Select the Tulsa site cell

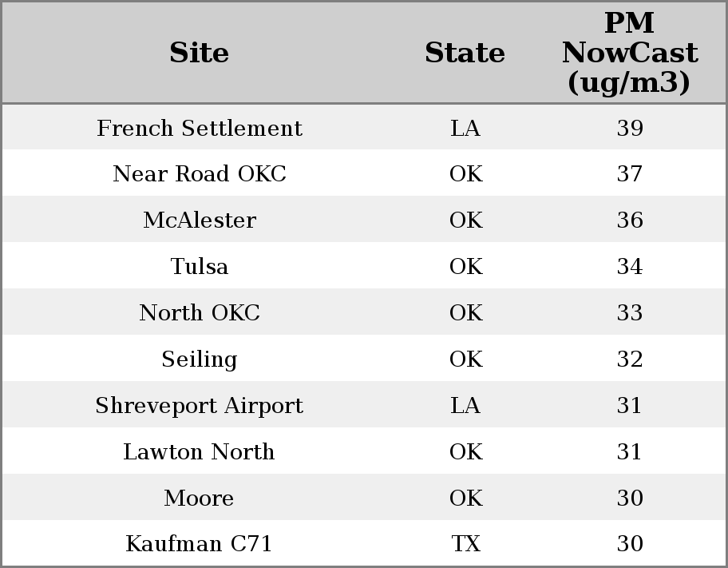[199, 266]
